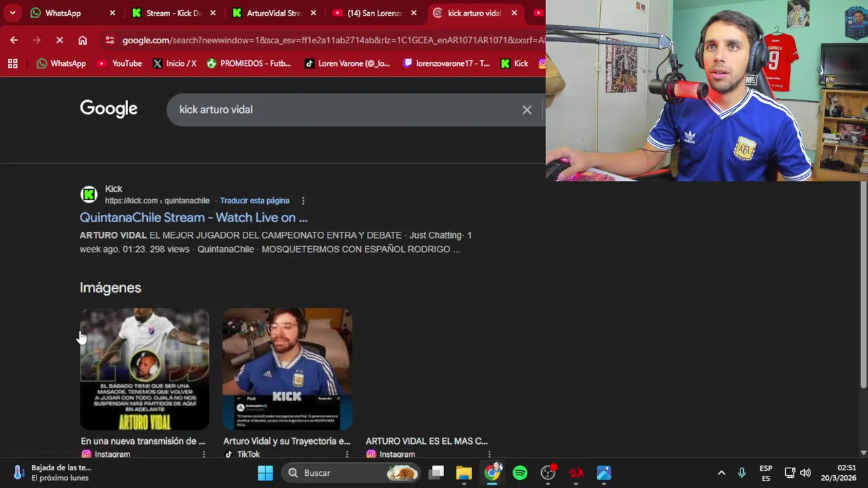
Task: Close the Stream - Kick tab
Action: coord(213,13)
